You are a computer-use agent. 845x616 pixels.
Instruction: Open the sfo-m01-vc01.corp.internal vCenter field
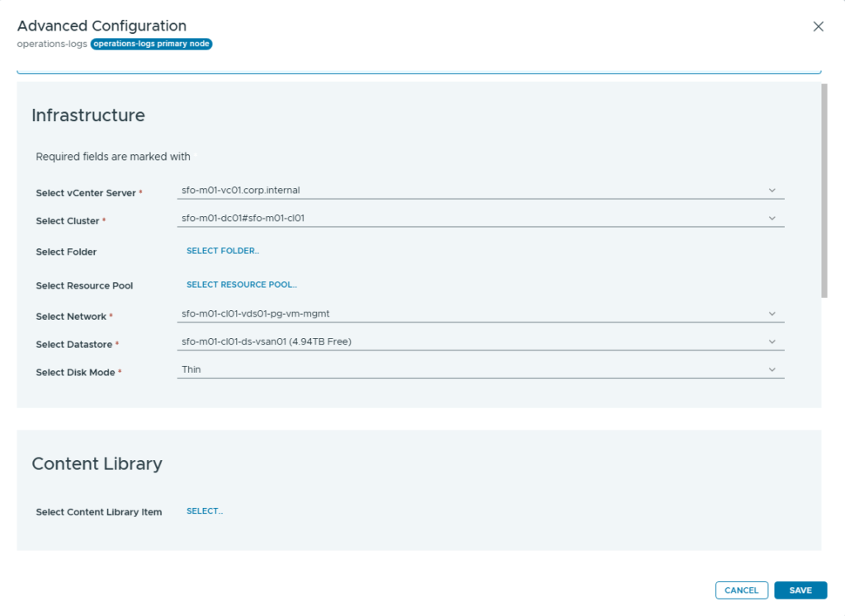(470, 190)
